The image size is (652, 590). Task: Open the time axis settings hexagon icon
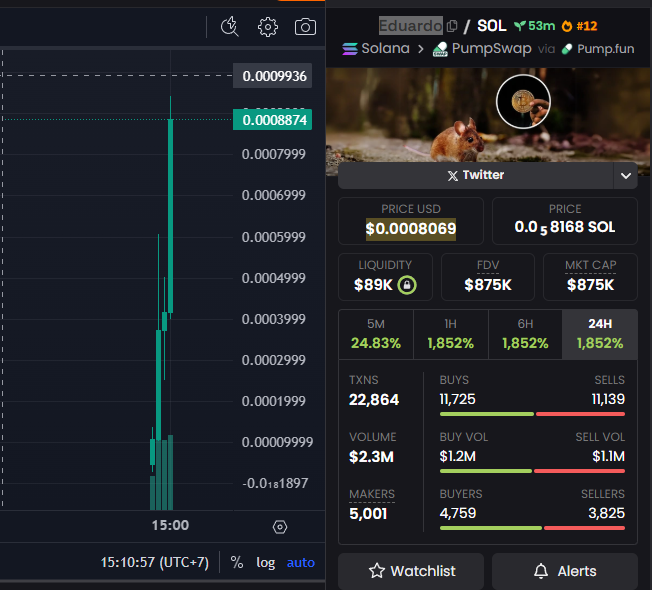280,527
